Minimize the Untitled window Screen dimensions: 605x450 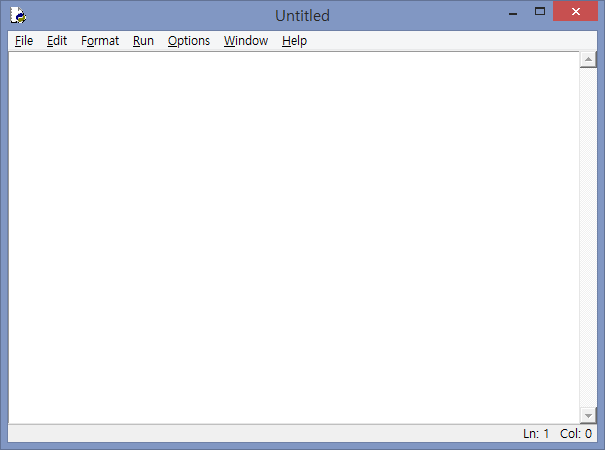513,12
